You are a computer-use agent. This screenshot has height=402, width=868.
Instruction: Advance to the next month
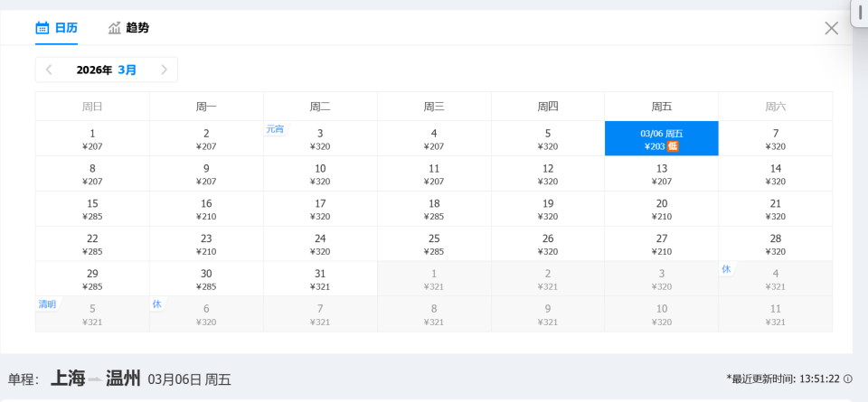[164, 70]
